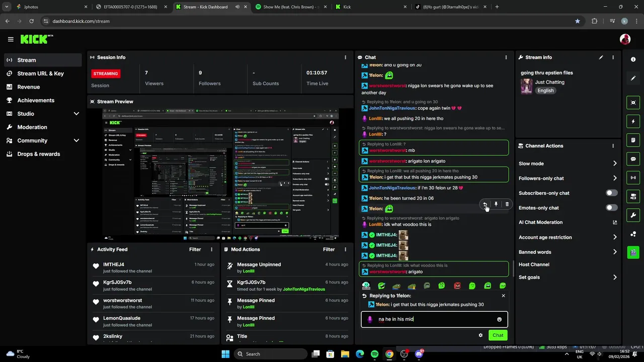
Task: Click into the chat message input field
Action: tap(434, 319)
